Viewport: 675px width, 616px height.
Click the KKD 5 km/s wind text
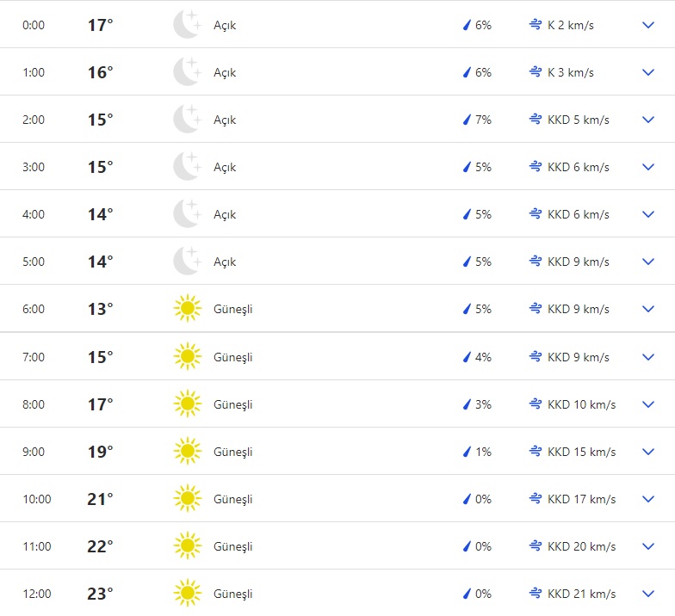578,120
